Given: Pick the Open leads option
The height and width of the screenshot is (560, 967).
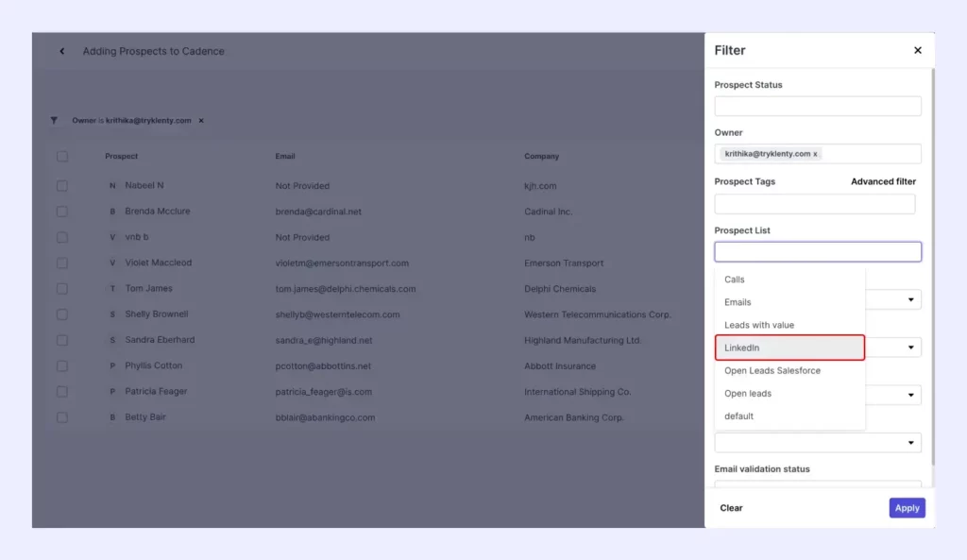Looking at the screenshot, I should 789,394.
